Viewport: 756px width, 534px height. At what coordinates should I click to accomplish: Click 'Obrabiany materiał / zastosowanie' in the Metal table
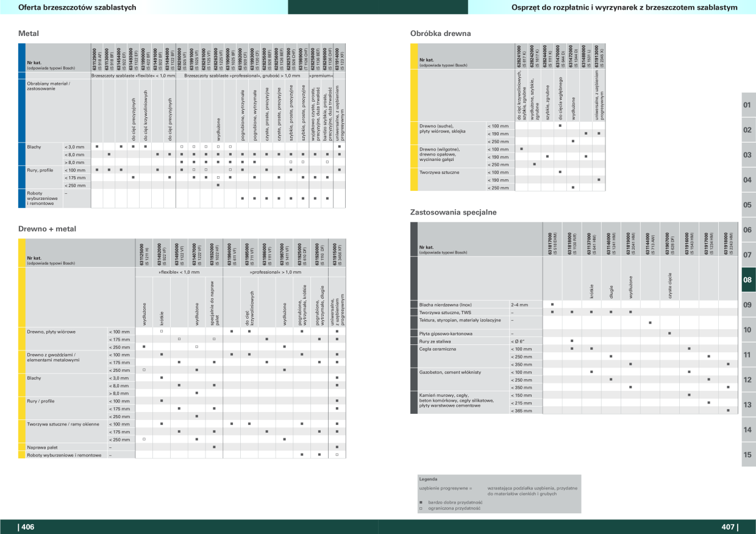49,86
